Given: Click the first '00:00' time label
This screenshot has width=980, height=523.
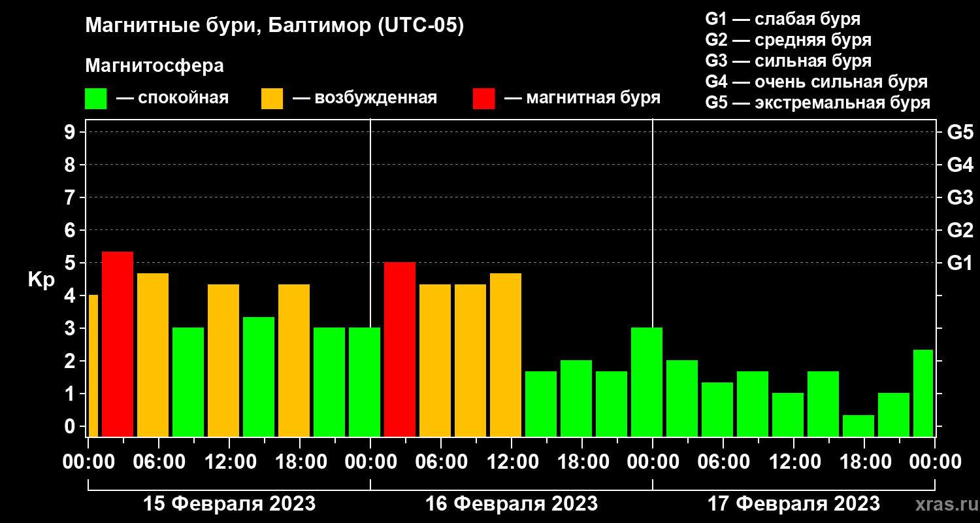Looking at the screenshot, I should click(88, 462).
